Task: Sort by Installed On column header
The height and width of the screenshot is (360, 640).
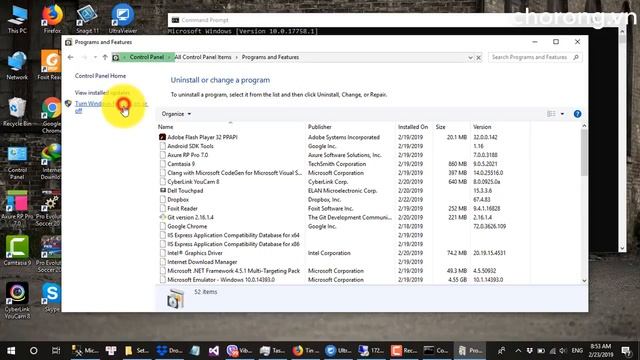Action: coord(414,127)
